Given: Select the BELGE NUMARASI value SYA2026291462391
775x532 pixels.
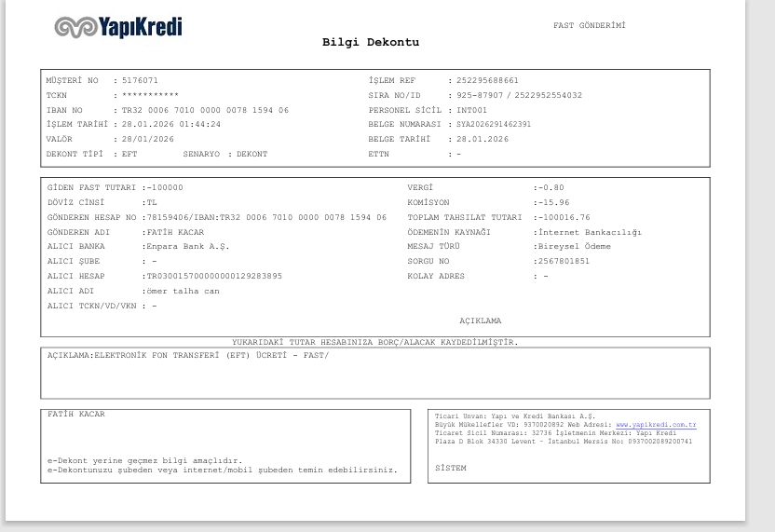Looking at the screenshot, I should point(494,124).
